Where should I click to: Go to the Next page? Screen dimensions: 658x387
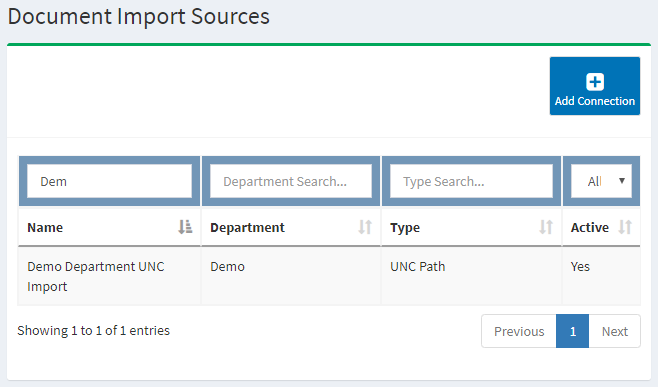[615, 331]
